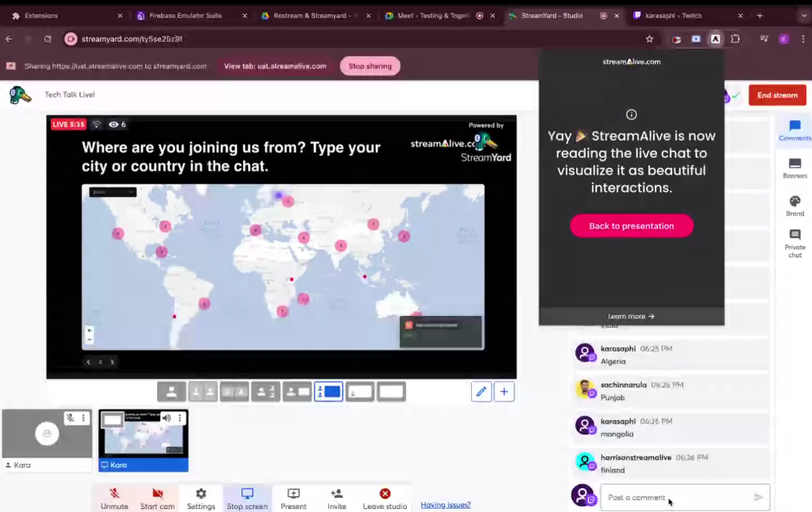Viewport: 812px width, 512px height.
Task: Select the person-with-screen news layout
Action: [x=297, y=392]
